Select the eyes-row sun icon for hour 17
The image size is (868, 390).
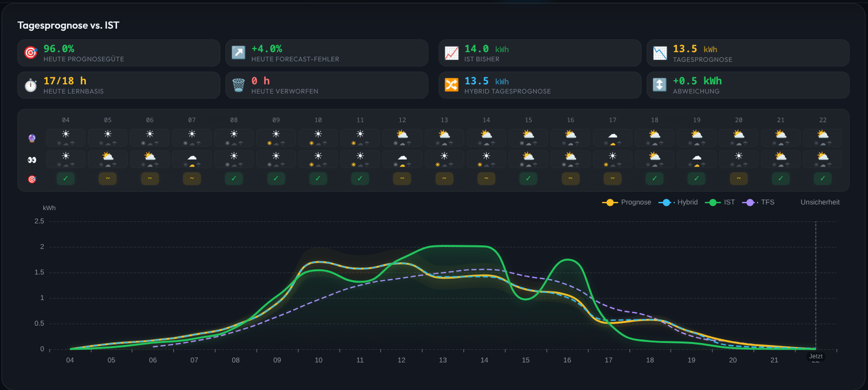tap(612, 156)
